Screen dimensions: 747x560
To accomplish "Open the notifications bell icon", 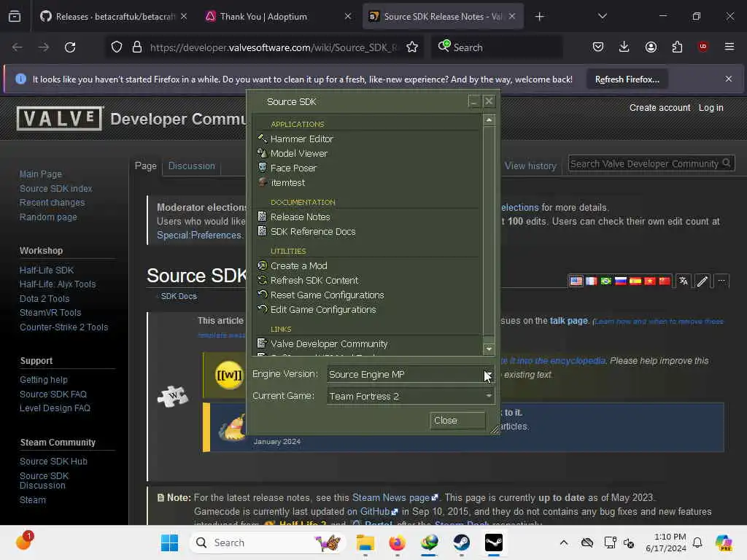I will click(697, 542).
